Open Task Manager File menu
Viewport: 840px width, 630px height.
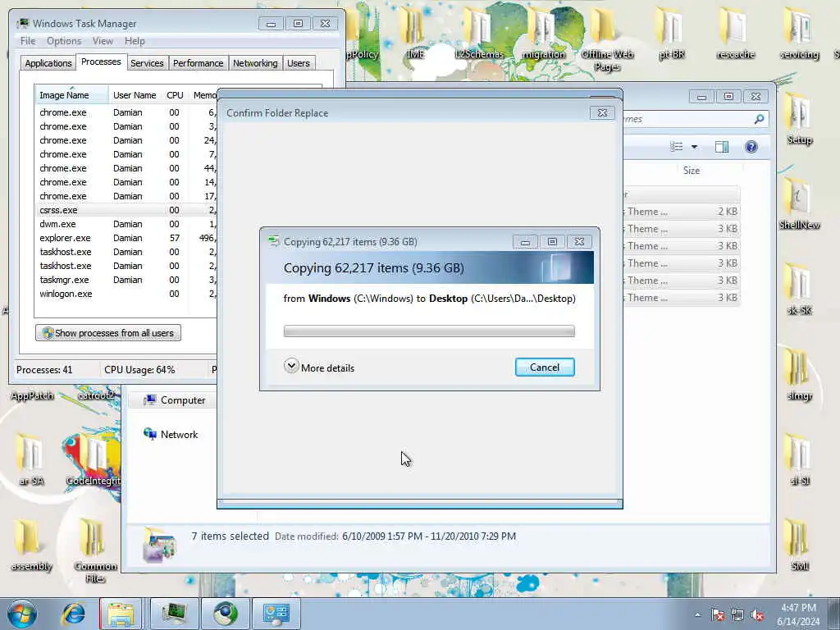click(x=28, y=41)
